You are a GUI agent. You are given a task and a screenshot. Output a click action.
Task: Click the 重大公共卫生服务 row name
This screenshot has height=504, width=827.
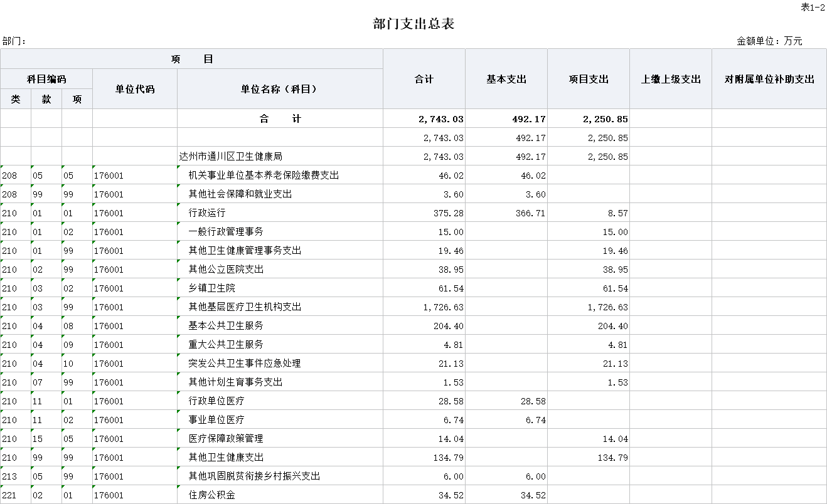click(x=226, y=344)
